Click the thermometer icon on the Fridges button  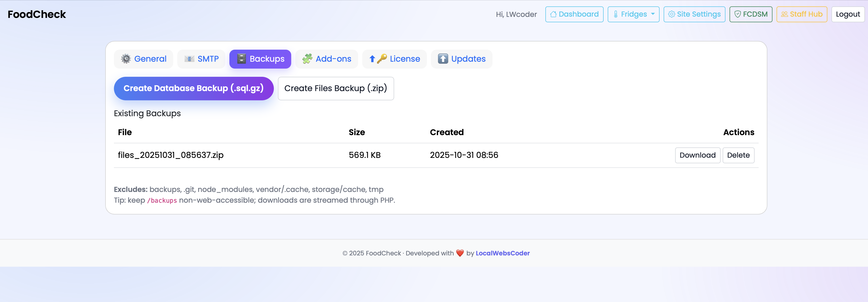pos(616,14)
